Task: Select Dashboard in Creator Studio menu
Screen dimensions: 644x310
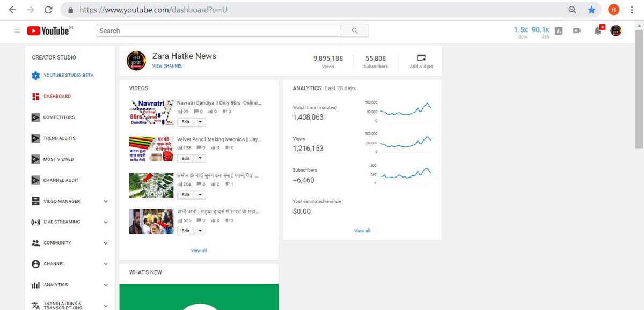Action: (57, 97)
